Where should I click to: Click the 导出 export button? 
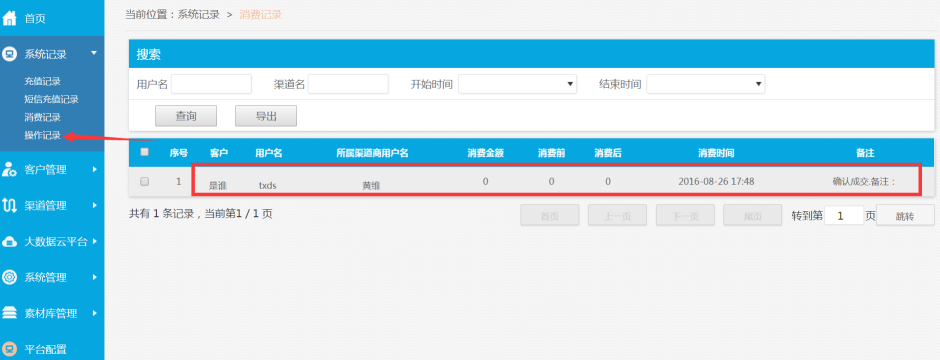[266, 116]
